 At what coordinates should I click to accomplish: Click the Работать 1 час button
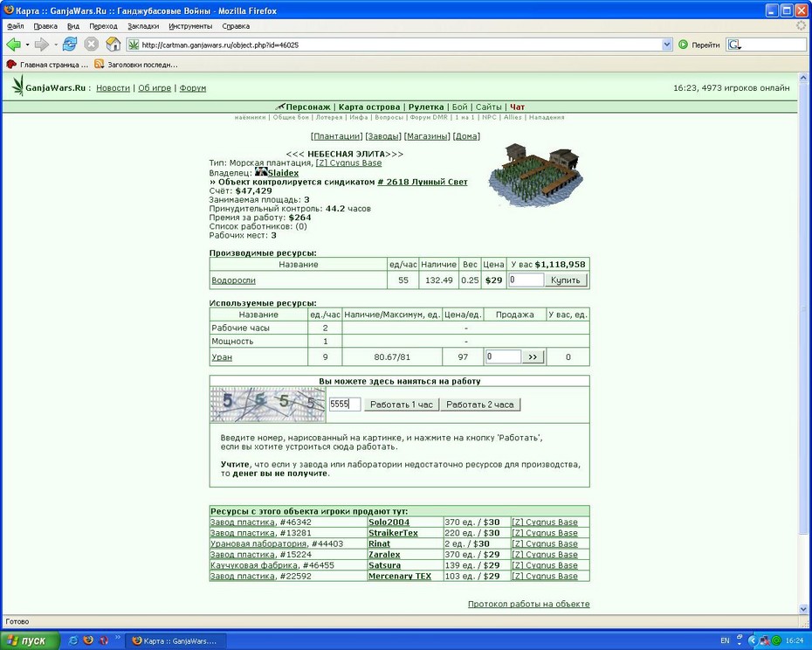click(402, 405)
